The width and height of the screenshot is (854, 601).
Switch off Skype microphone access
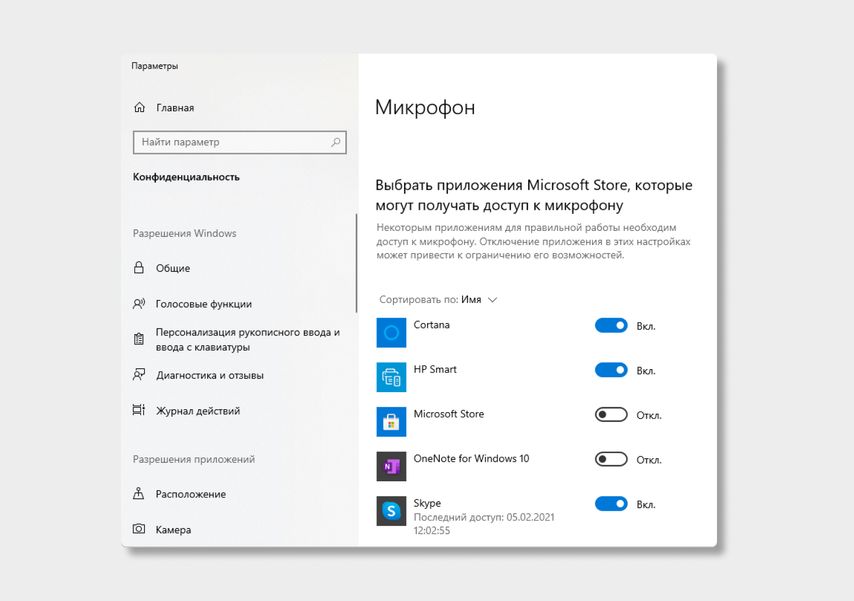[x=611, y=504]
